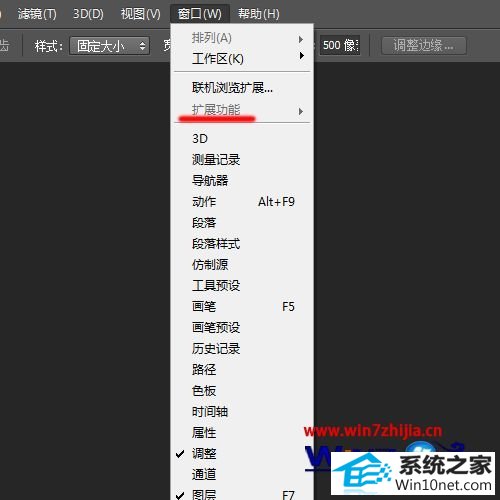This screenshot has width=500, height=500.
Task: Show the 通道 panel
Action: 242,474
